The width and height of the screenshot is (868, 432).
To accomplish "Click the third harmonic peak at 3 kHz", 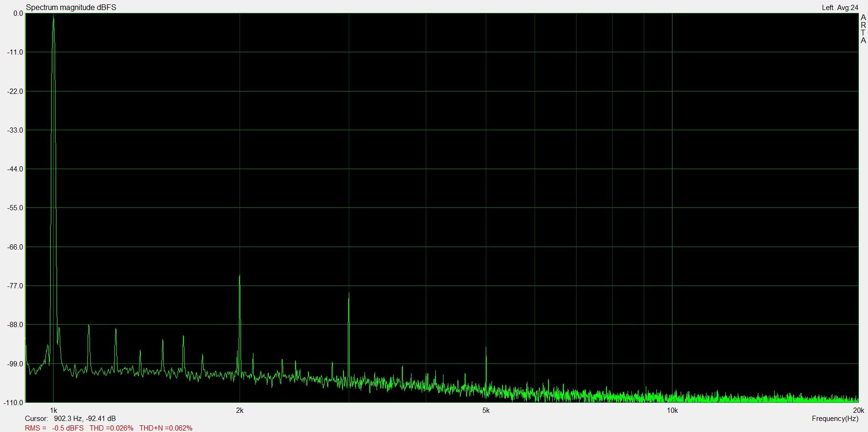I will 349,294.
